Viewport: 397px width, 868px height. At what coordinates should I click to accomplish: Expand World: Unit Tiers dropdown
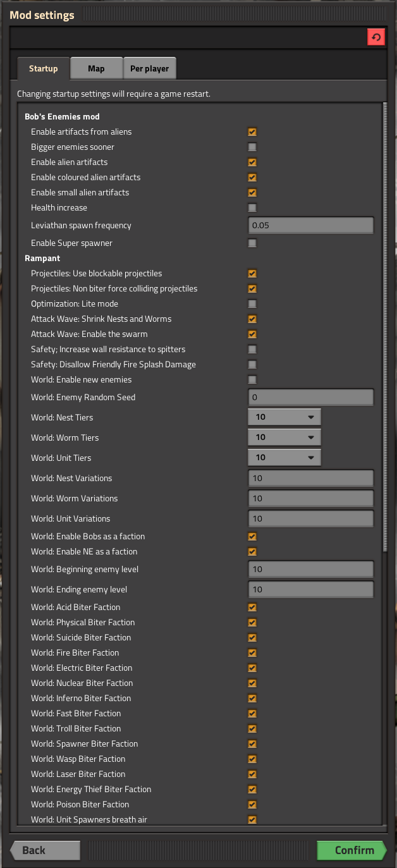click(x=284, y=458)
